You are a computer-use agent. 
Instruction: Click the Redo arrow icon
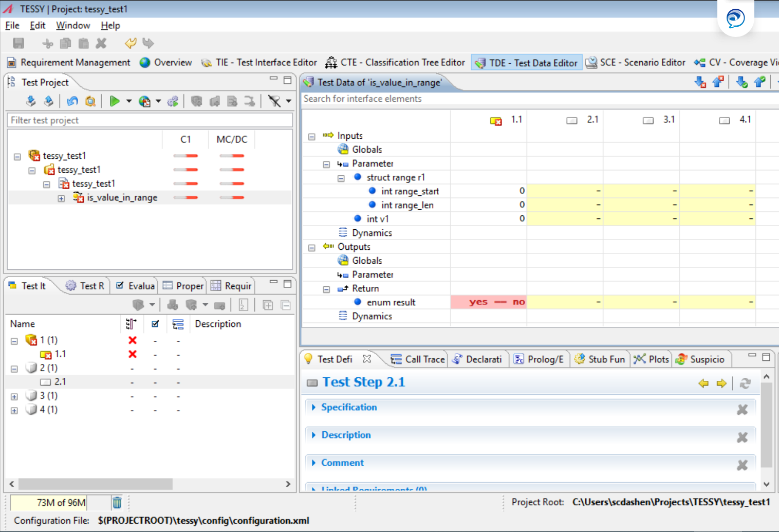coord(148,43)
